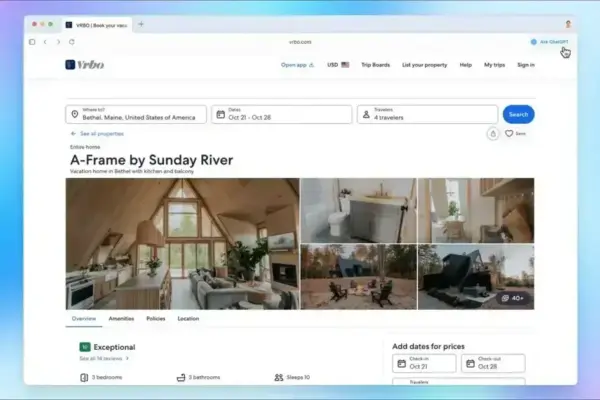Go back with the browser arrow
Viewport: 600px width, 400px height.
pyautogui.click(x=45, y=42)
